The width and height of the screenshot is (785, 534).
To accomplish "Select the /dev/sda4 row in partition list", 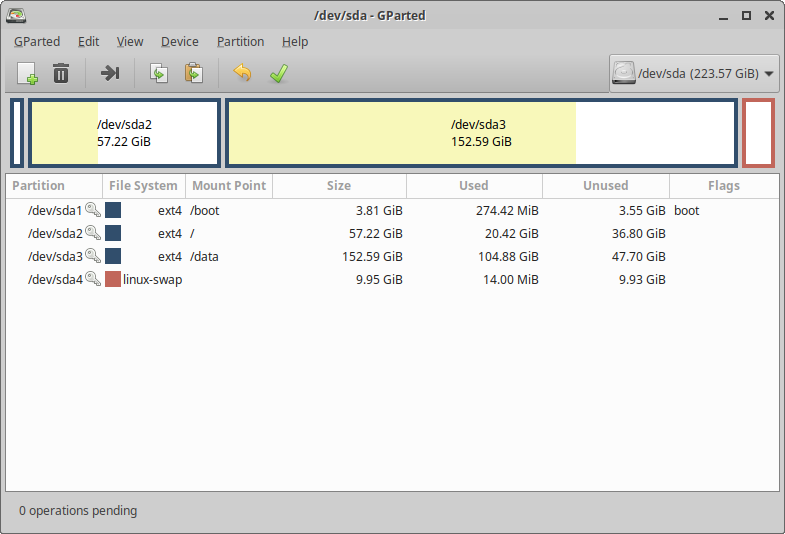I will (392, 279).
